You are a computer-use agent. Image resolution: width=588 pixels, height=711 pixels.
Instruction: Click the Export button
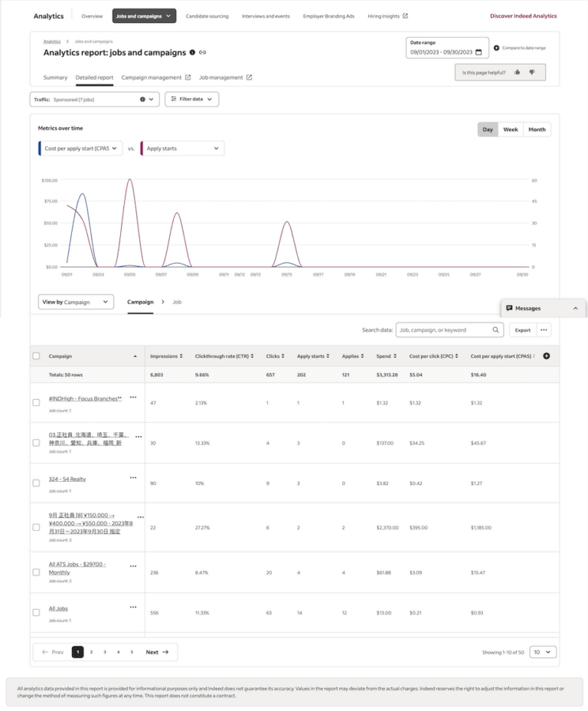[x=524, y=329]
